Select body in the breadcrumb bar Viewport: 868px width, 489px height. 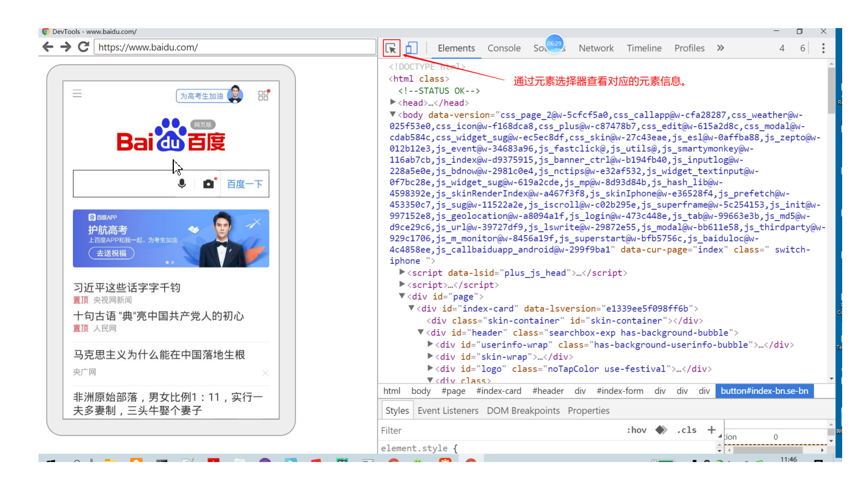pyautogui.click(x=421, y=391)
